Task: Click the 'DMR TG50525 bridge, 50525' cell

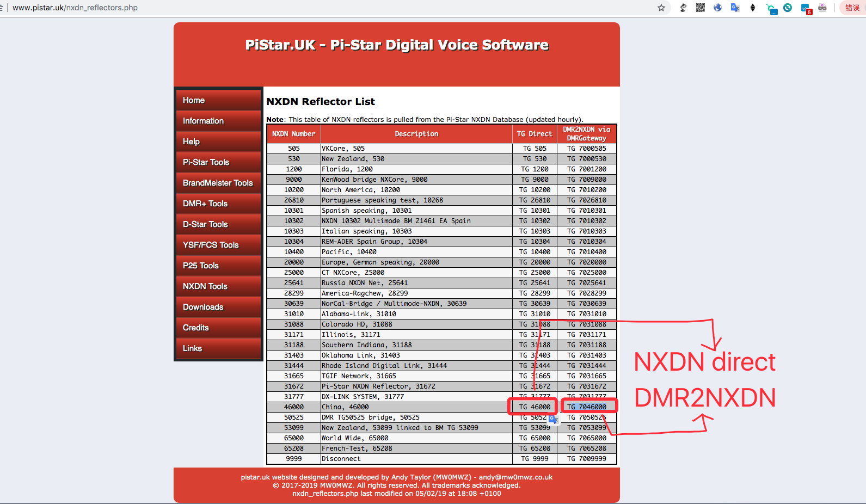Action: tap(416, 417)
